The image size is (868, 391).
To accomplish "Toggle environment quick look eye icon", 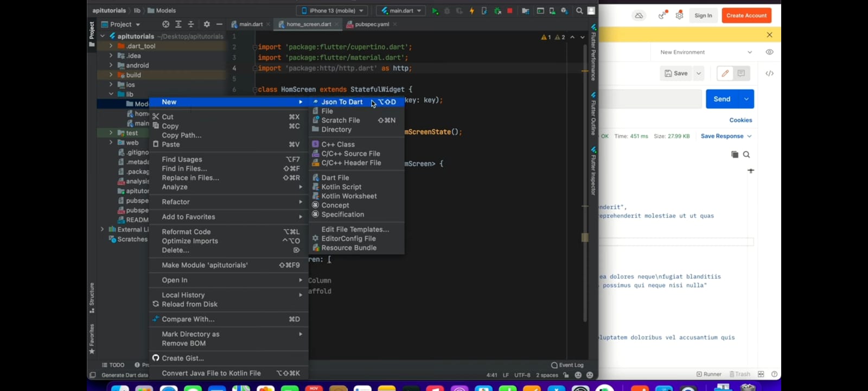I will coord(769,52).
